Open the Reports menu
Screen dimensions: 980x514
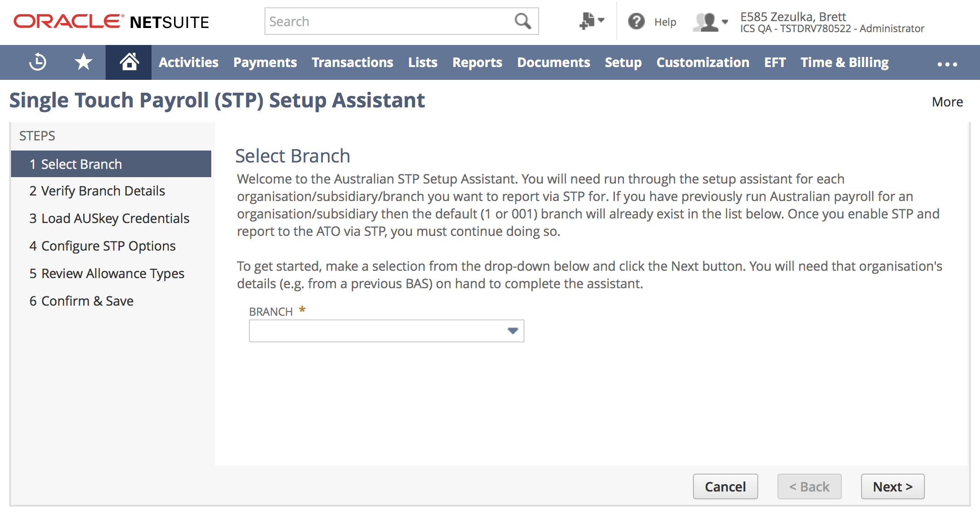click(x=477, y=62)
